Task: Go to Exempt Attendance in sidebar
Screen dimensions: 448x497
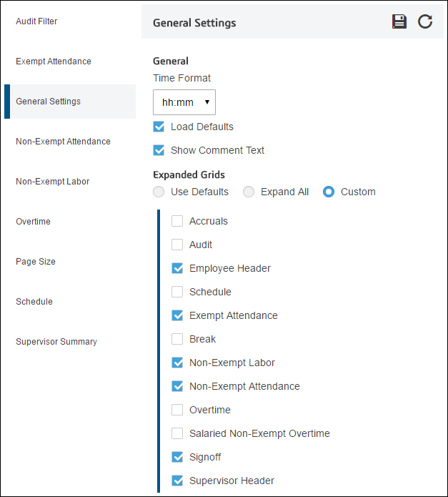Action: pyautogui.click(x=54, y=61)
